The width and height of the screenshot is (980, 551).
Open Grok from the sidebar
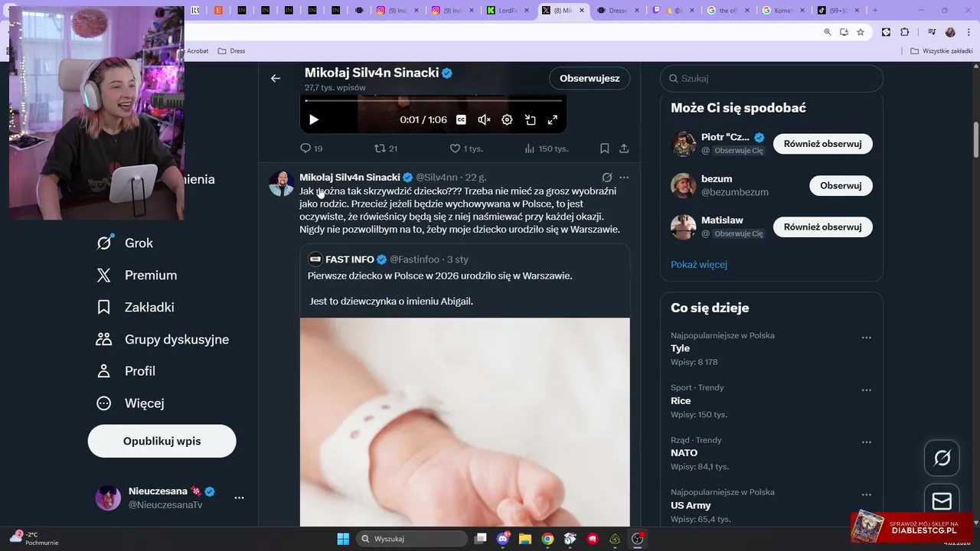[125, 243]
